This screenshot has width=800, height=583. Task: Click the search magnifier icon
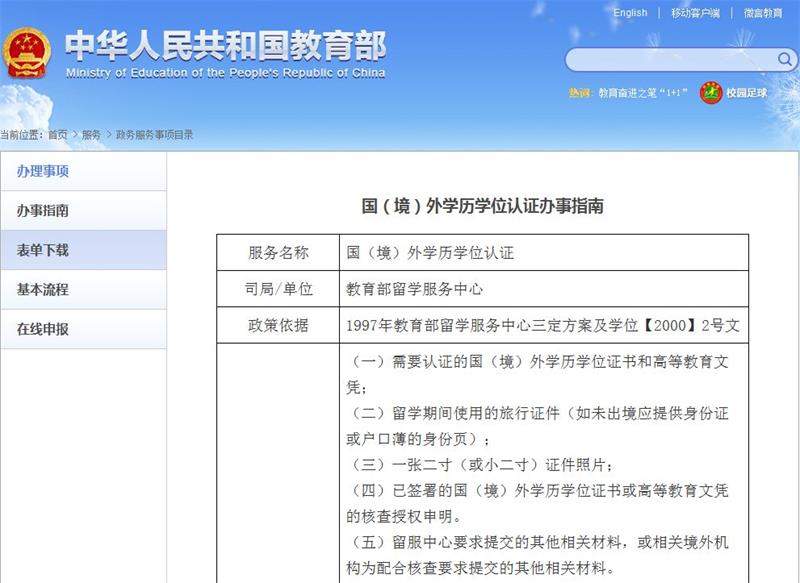[785, 60]
